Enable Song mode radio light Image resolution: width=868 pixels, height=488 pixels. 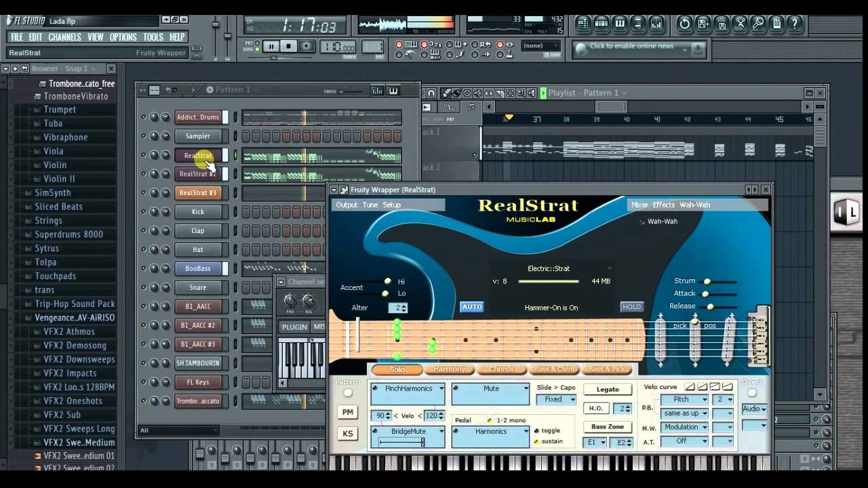(256, 49)
